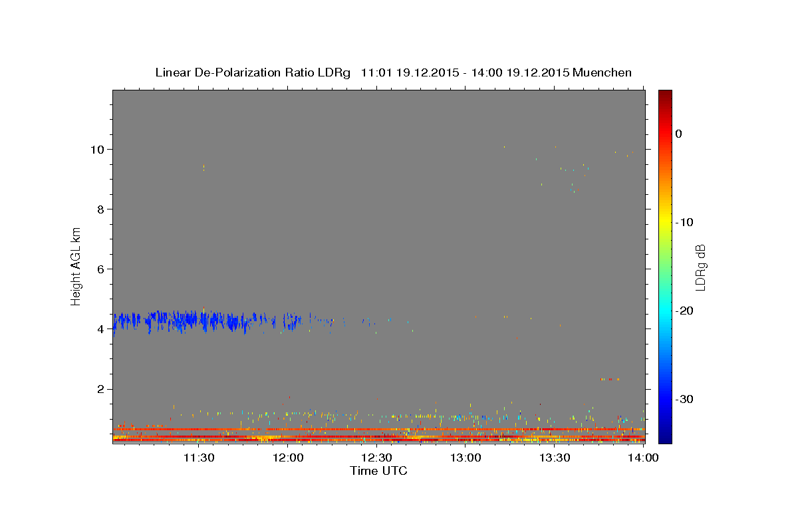Click the 4 km height tick label
Screen dimensions: 798x532
coord(102,329)
